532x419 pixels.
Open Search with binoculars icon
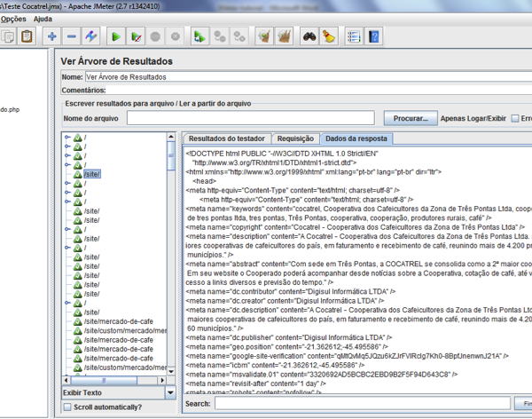[x=309, y=36]
